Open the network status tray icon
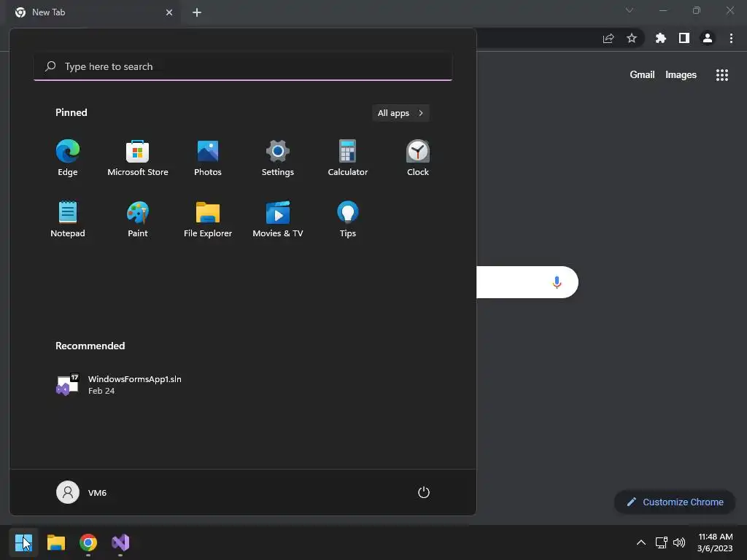The height and width of the screenshot is (560, 747). pos(661,542)
